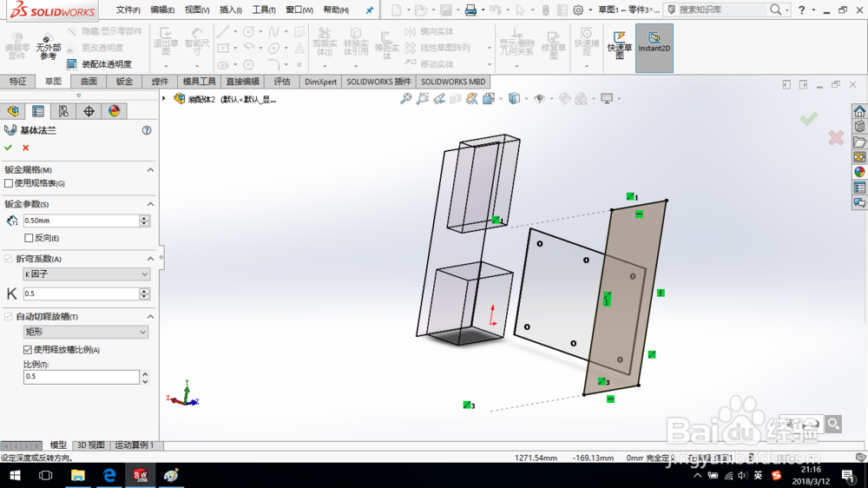868x488 pixels.
Task: Open the 编辑 menu
Action: pos(162,10)
